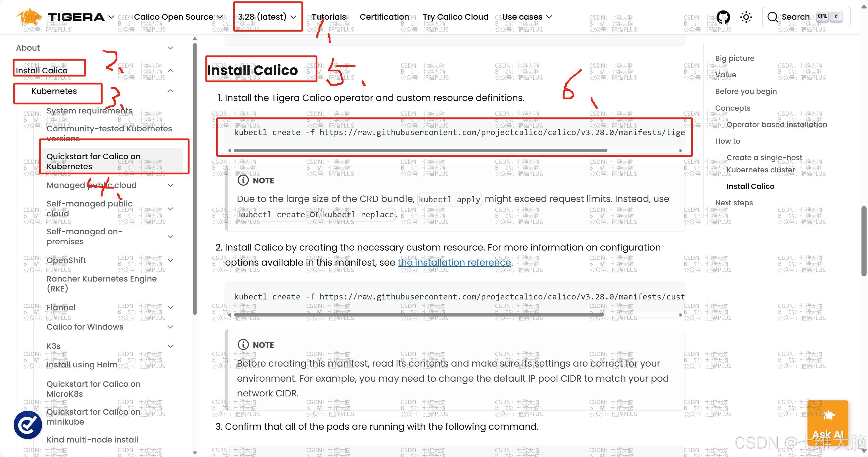Click the installation reference hyperlink

pyautogui.click(x=453, y=262)
